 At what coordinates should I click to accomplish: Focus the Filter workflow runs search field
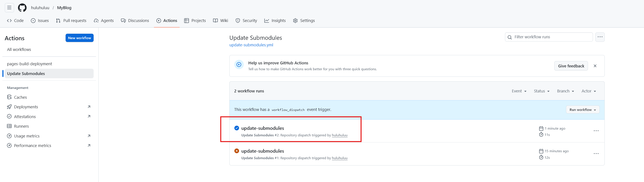551,37
